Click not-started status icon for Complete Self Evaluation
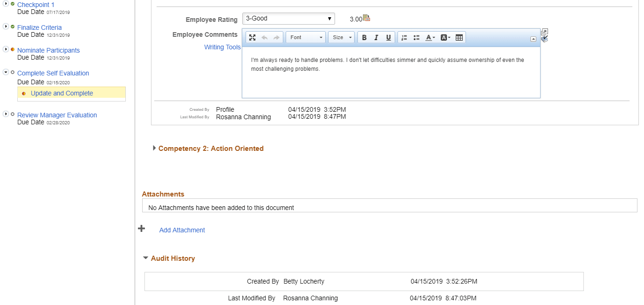Screen dimensions: 644x305 13,72
